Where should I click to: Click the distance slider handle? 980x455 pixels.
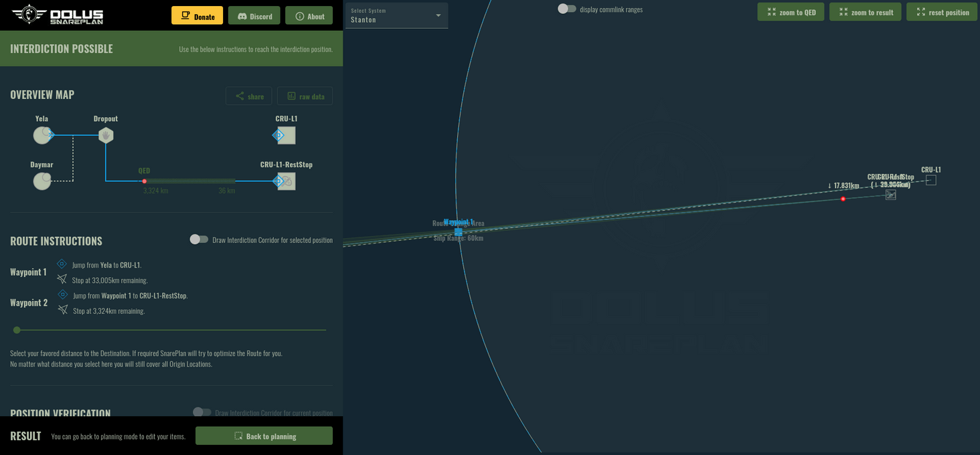pos(15,330)
